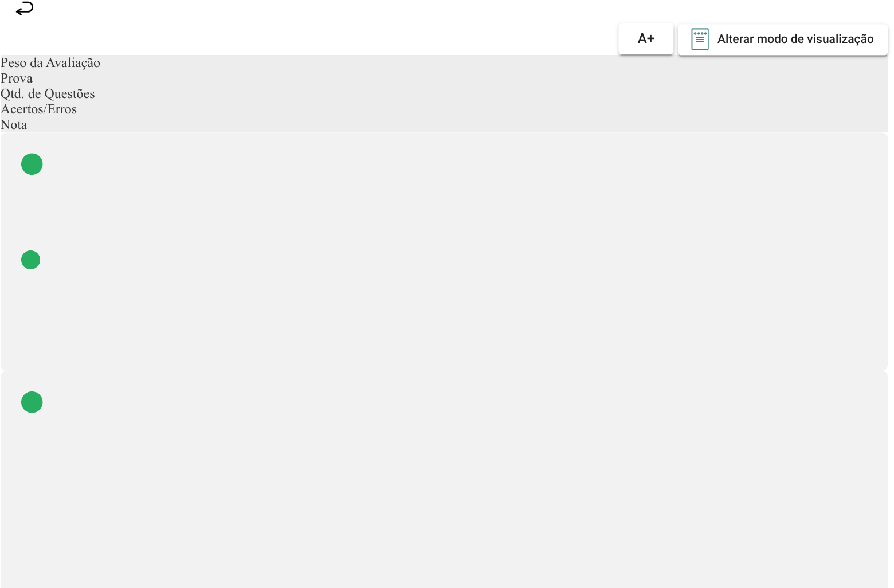Select the 'Peso da Avaliação' header
This screenshot has height=588, width=894.
coord(50,63)
